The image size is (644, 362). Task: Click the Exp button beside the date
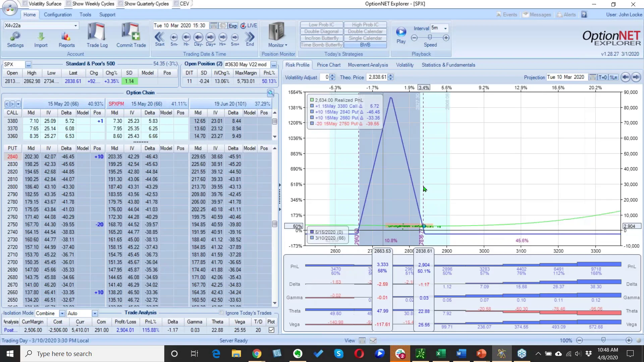[233, 26]
